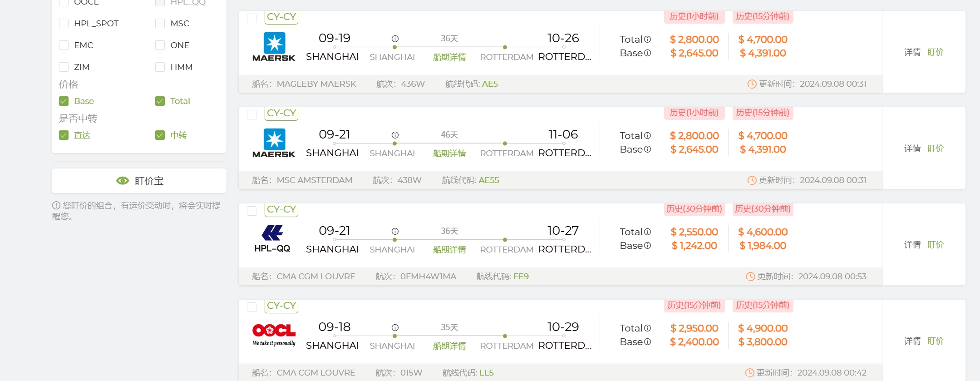The width and height of the screenshot is (980, 381).
Task: Open 船期详情 for the HPL-QQ sailing
Action: (449, 250)
